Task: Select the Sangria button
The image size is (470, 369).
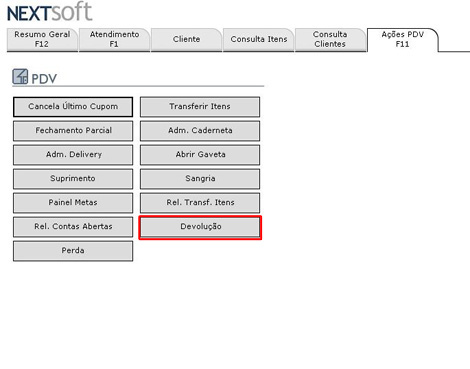Action: [x=200, y=179]
